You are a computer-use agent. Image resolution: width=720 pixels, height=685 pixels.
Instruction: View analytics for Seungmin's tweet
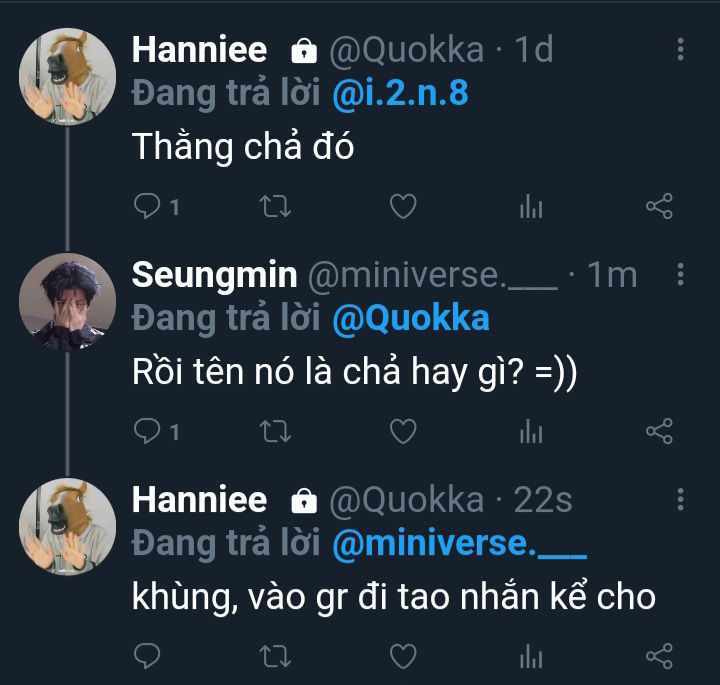(531, 431)
